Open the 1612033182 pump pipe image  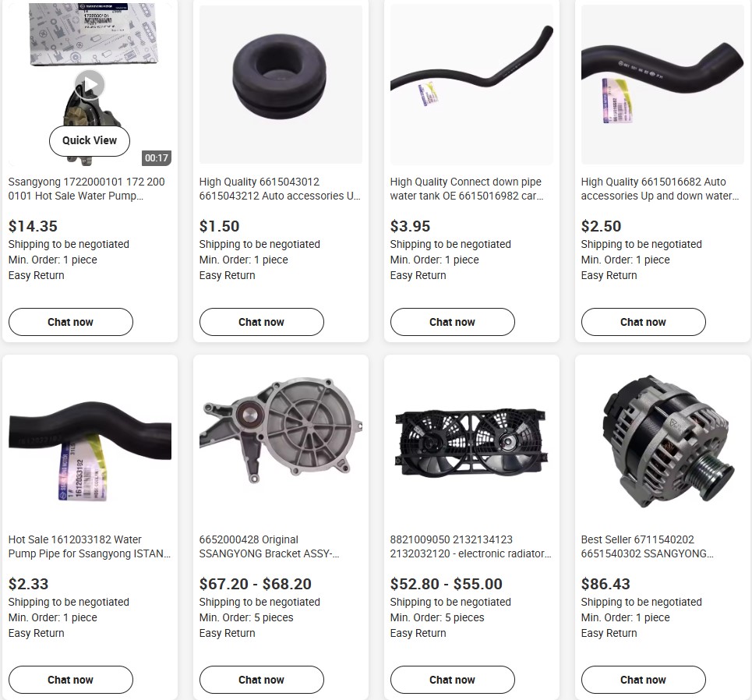tap(90, 442)
